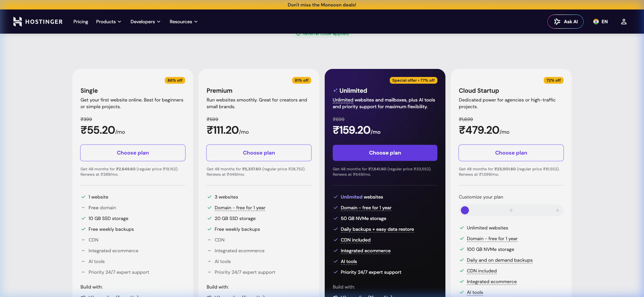Click 'Domain - free for 1 year' in Unlimited plan

(x=366, y=208)
